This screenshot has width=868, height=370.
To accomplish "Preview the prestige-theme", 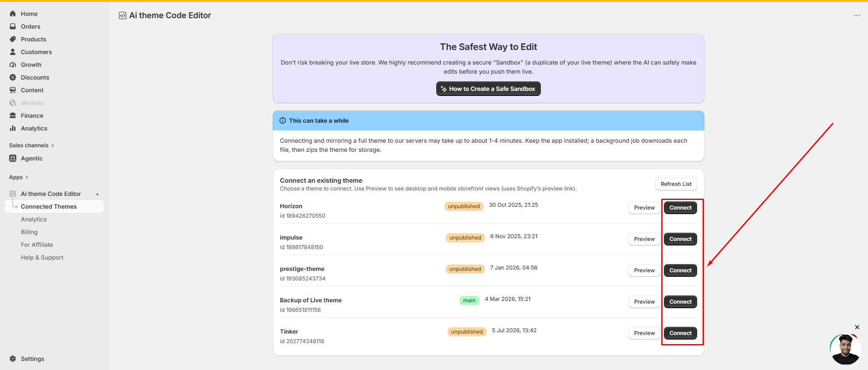I will pyautogui.click(x=644, y=270).
